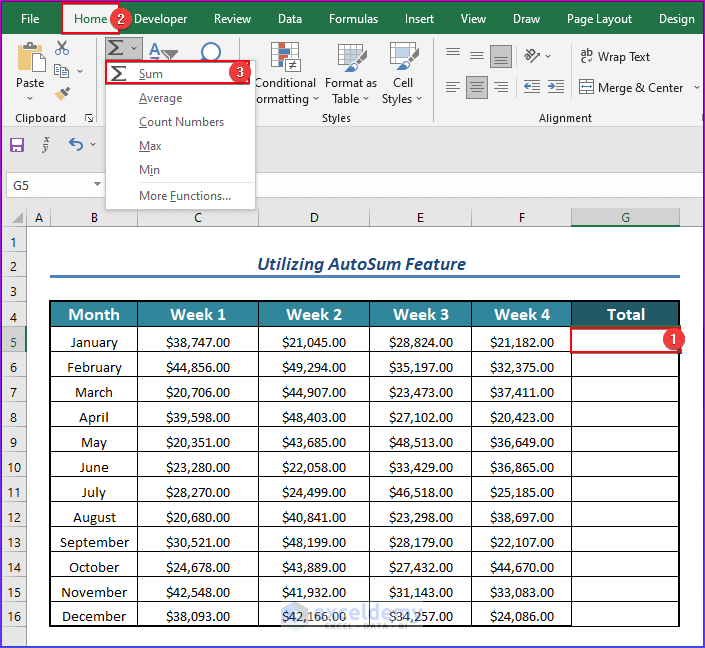Select column D header
The width and height of the screenshot is (705, 648).
[x=314, y=218]
